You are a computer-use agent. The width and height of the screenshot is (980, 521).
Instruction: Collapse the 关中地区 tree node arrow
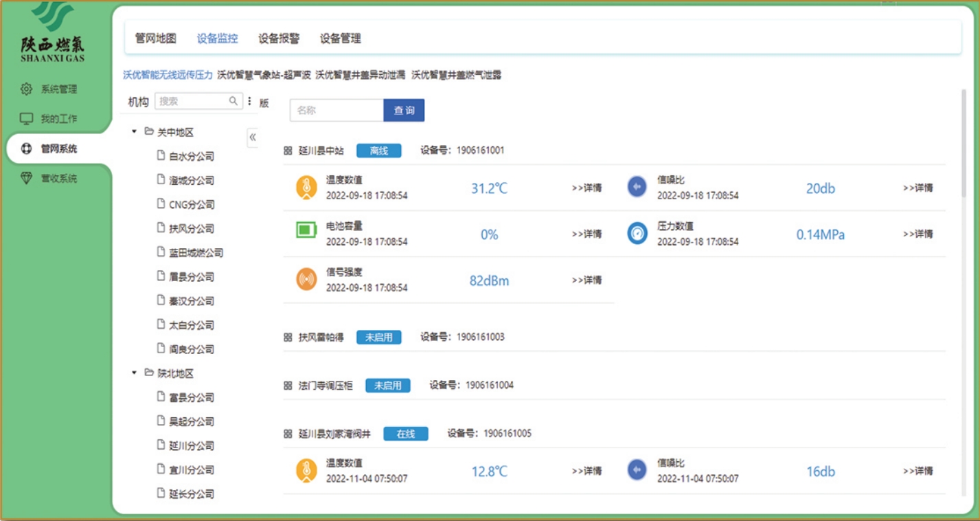(x=135, y=132)
